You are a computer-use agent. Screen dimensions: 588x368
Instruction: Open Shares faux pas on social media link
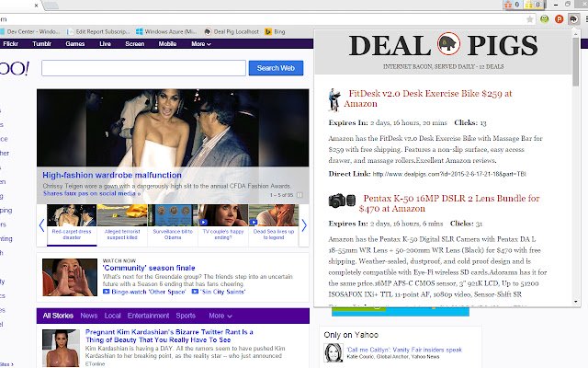click(x=92, y=193)
